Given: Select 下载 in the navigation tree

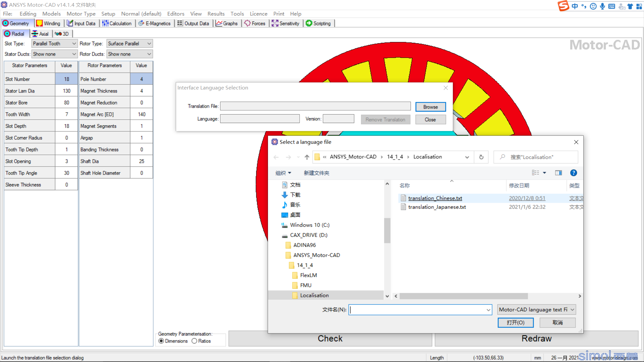Looking at the screenshot, I should pos(295,195).
